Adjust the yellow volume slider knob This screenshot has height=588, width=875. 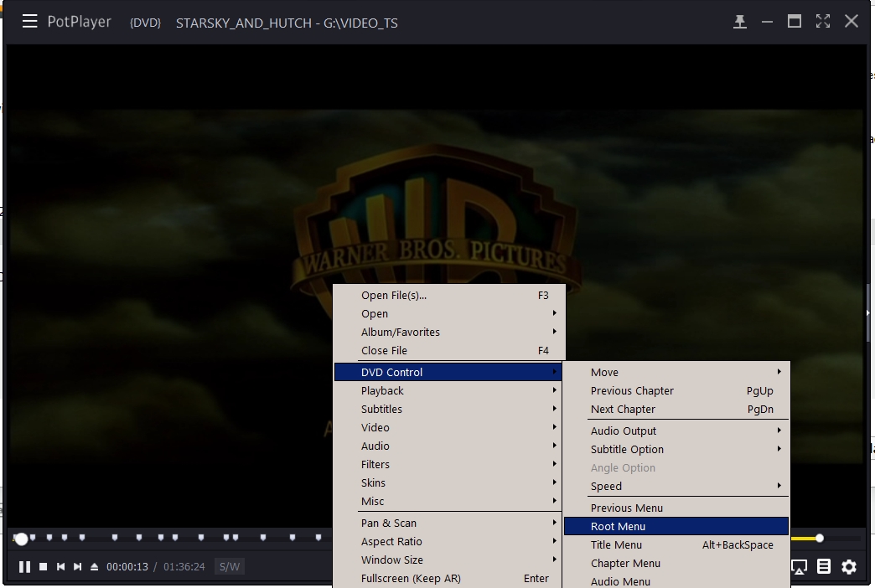coord(819,539)
